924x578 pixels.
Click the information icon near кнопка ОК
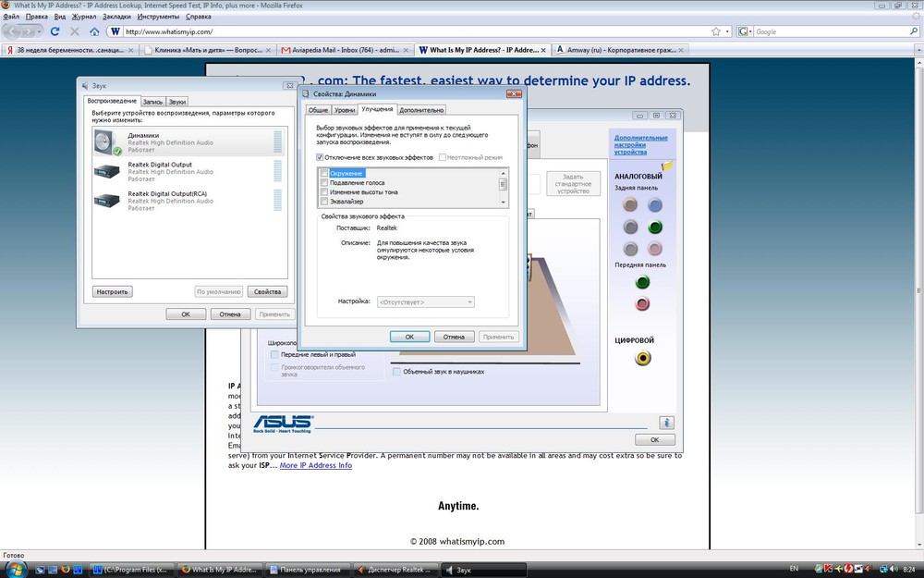666,423
